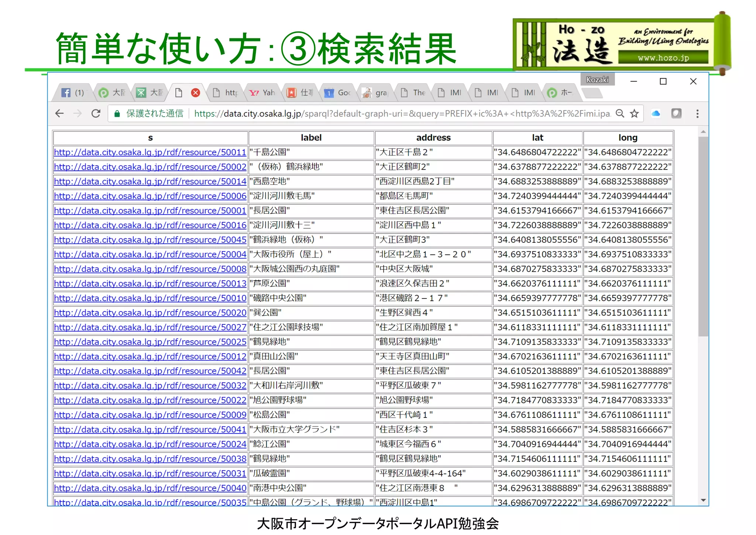This screenshot has height=535, width=756.
Task: Click the 'address' column header
Action: (x=433, y=138)
